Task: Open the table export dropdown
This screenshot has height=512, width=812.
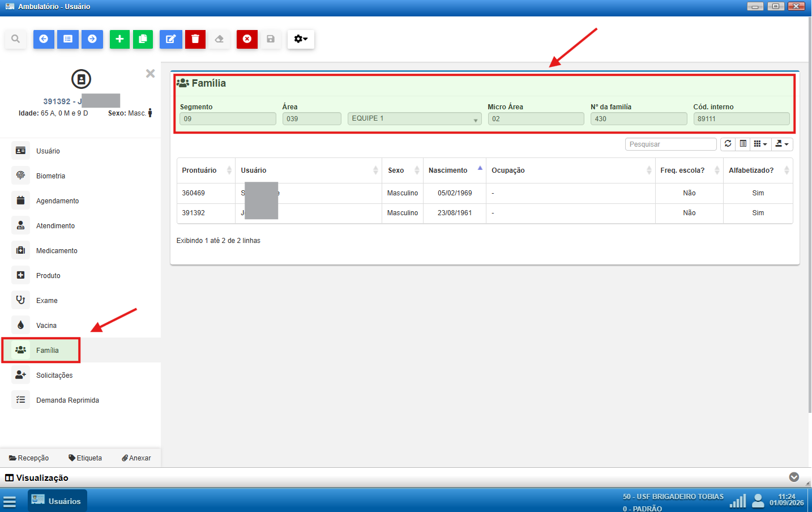Action: (x=782, y=144)
